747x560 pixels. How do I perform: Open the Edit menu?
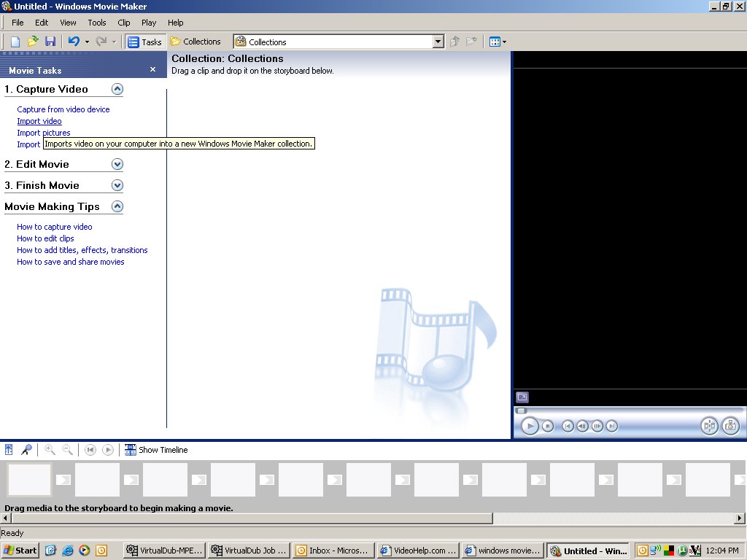click(42, 23)
